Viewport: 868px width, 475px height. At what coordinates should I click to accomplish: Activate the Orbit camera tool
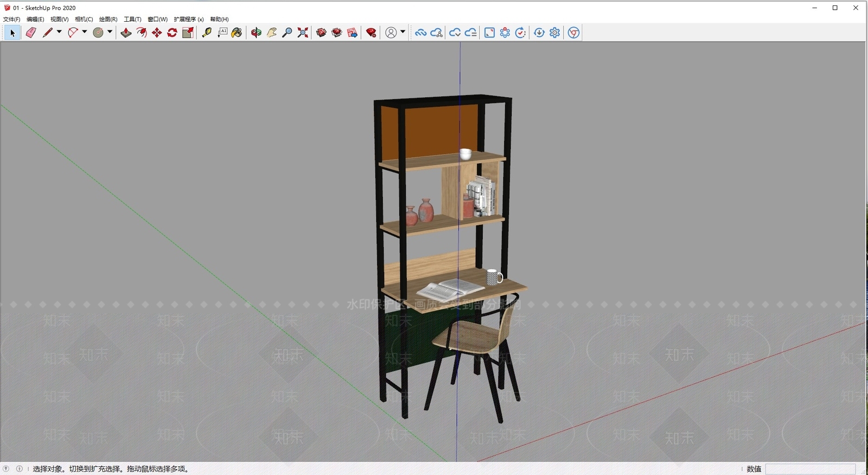tap(256, 33)
